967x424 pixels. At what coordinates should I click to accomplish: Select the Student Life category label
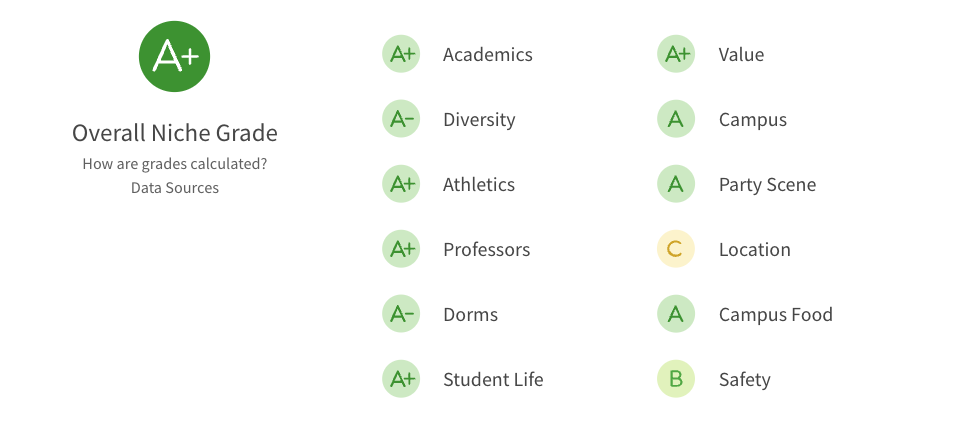493,380
